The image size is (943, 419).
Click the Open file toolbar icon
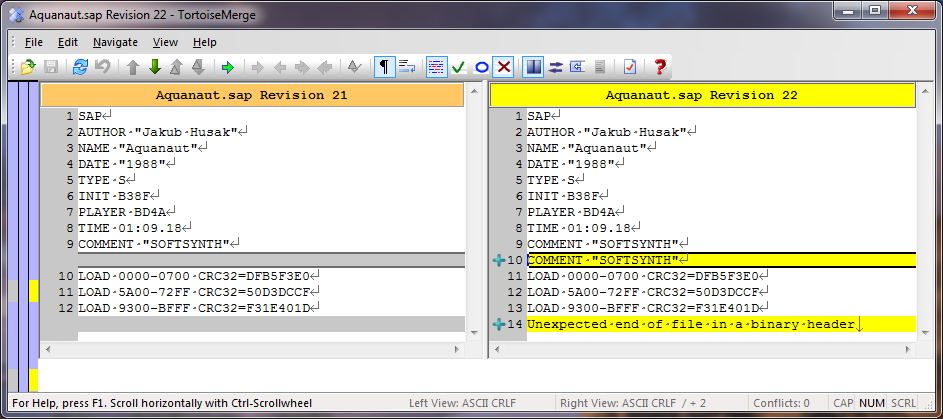28,67
